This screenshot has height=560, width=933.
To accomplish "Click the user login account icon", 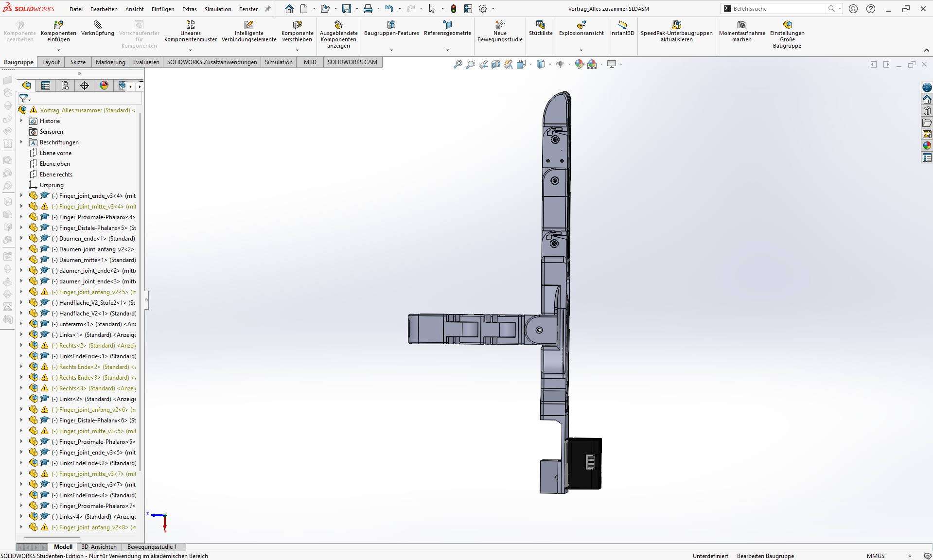I will click(853, 9).
